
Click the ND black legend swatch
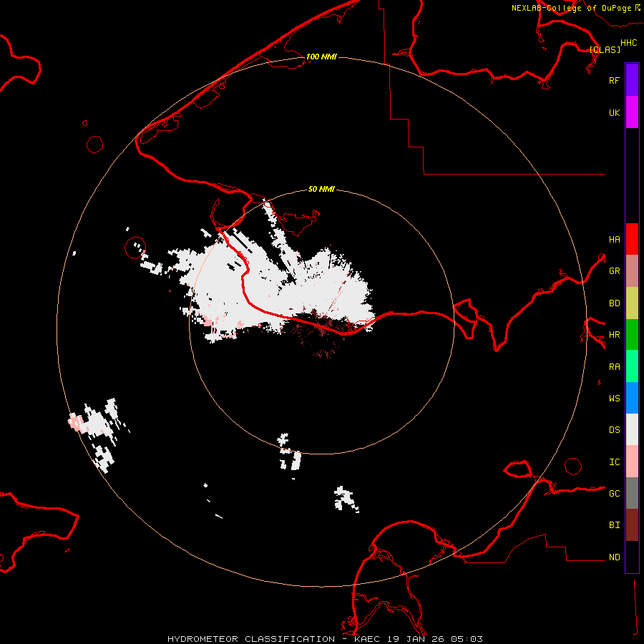632,557
